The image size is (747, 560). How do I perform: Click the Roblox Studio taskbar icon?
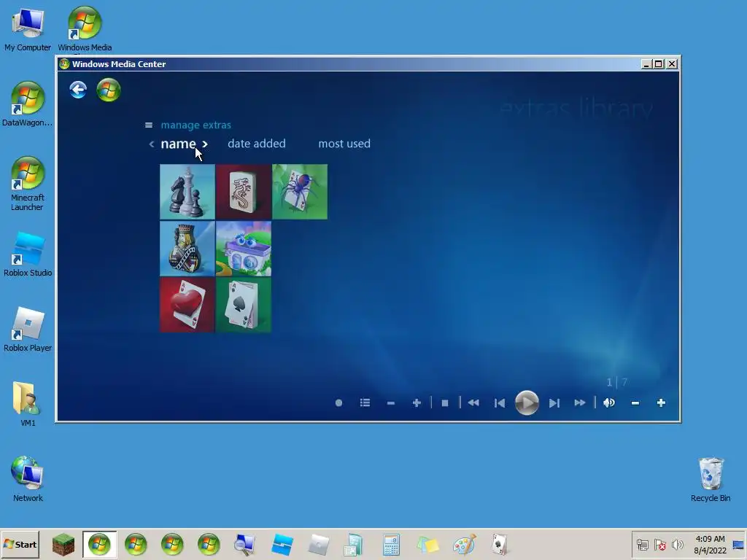282,544
